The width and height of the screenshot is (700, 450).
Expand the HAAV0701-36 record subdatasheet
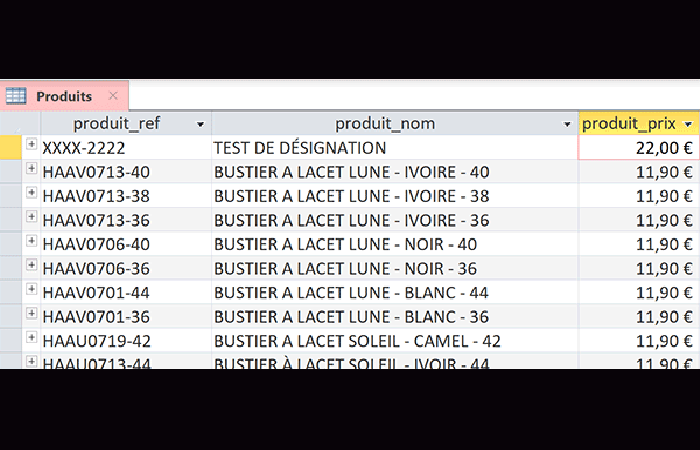coord(32,314)
